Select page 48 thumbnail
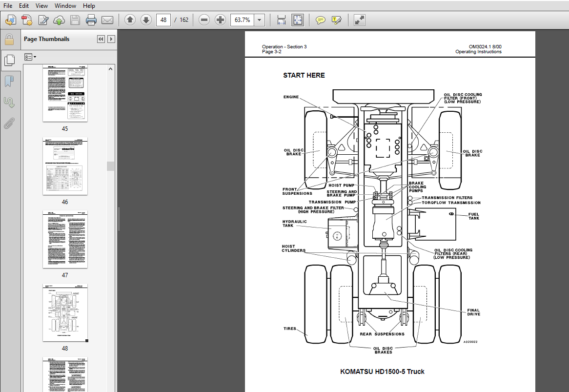Screen dimensions: 569x392 [65, 312]
